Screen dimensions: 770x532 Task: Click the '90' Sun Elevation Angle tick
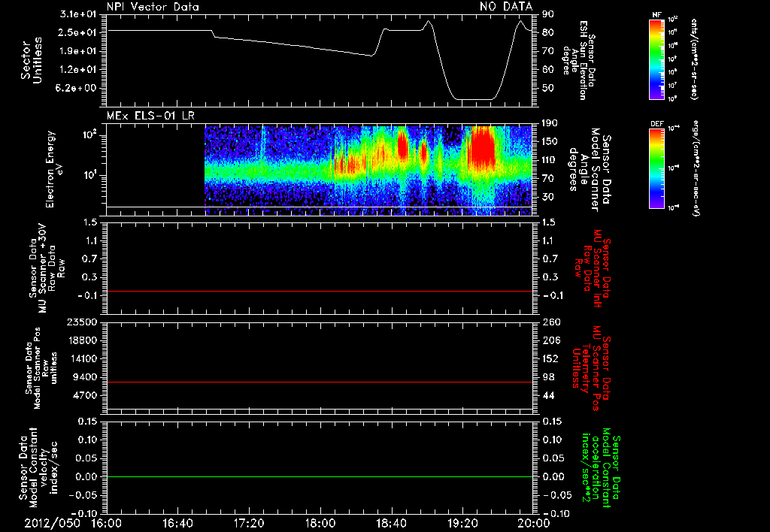point(548,14)
